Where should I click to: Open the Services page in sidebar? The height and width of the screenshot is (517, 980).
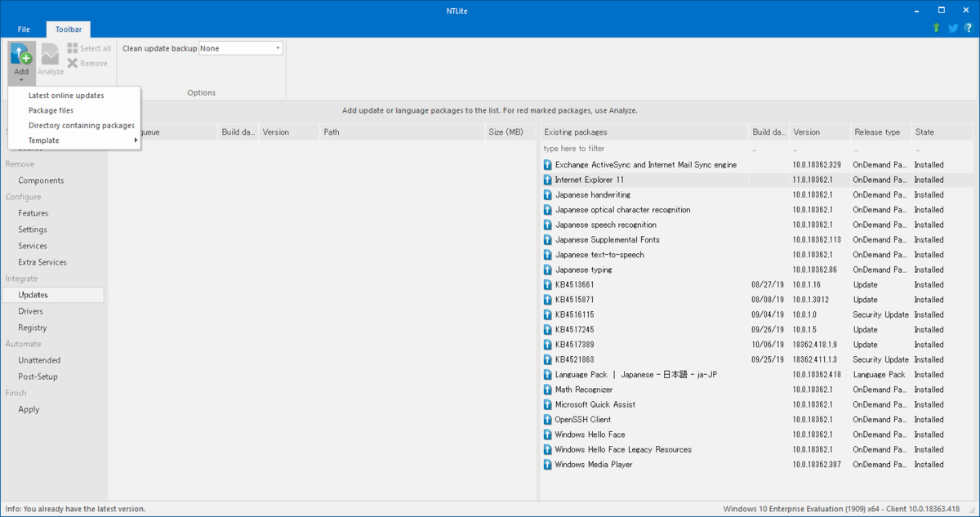[x=33, y=246]
